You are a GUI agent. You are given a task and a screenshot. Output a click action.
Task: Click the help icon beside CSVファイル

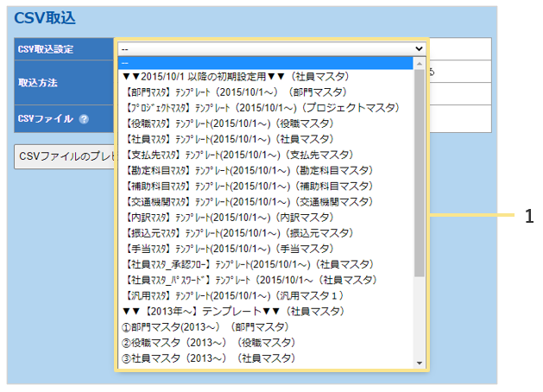pos(84,119)
